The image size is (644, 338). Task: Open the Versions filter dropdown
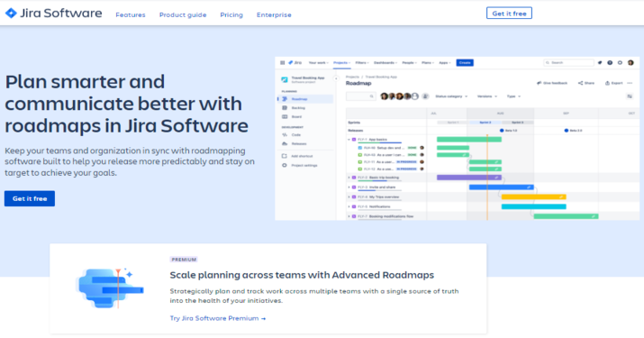tap(487, 96)
